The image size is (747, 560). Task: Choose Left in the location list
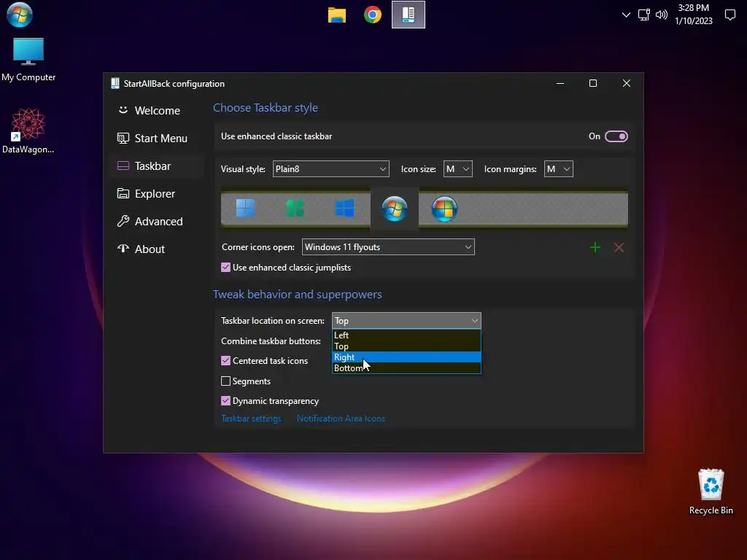[406, 335]
